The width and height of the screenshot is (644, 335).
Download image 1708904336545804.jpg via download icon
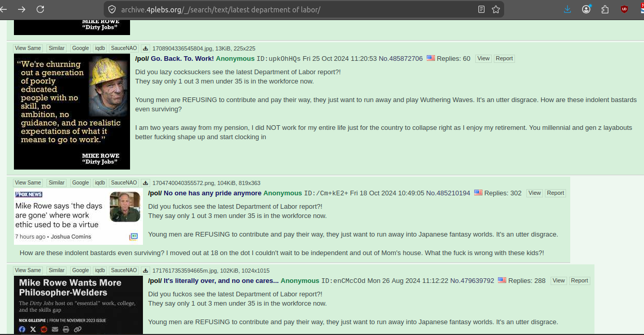tap(146, 48)
